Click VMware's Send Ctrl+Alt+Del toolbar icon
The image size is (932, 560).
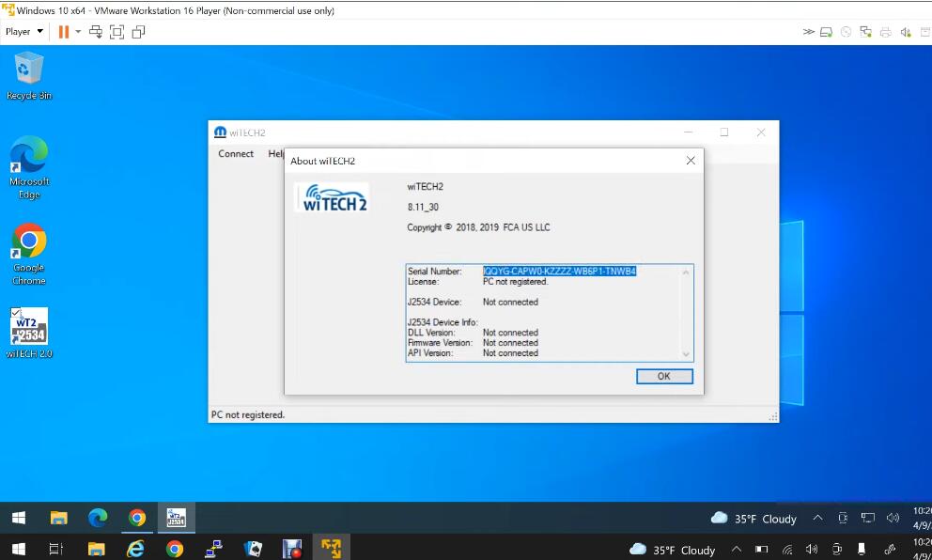96,32
